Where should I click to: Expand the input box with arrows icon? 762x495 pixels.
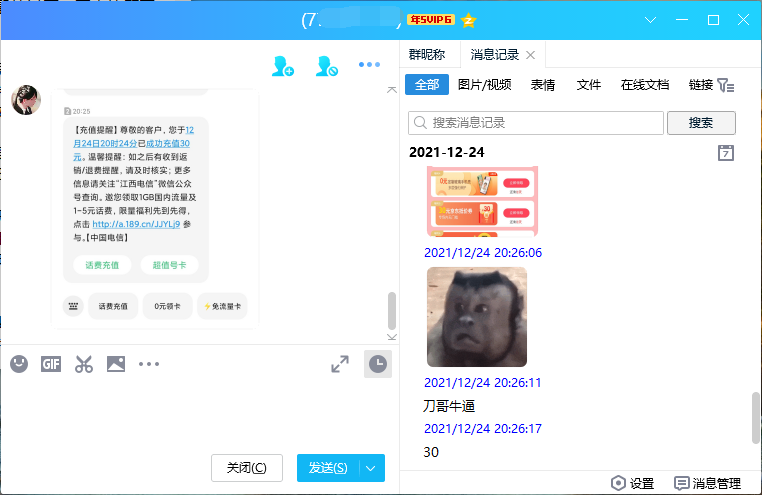(340, 364)
